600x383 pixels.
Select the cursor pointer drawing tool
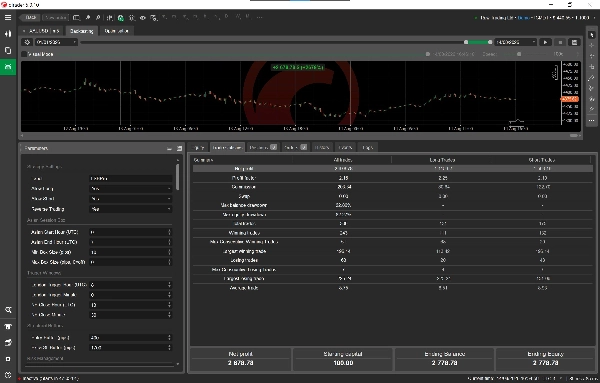pos(592,35)
